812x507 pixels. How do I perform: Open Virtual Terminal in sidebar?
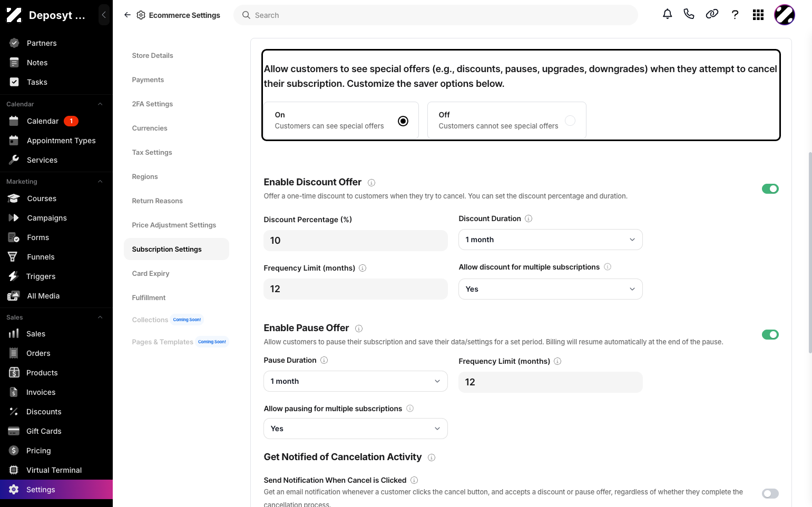(x=56, y=470)
